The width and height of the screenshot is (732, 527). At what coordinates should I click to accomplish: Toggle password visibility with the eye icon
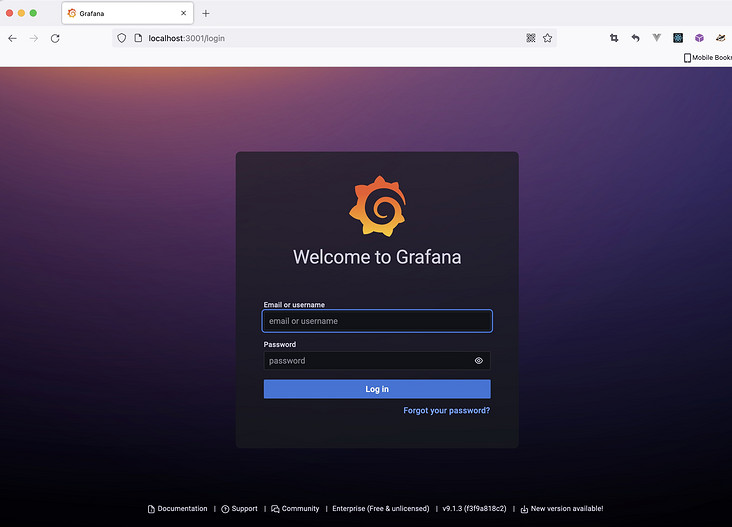(479, 361)
